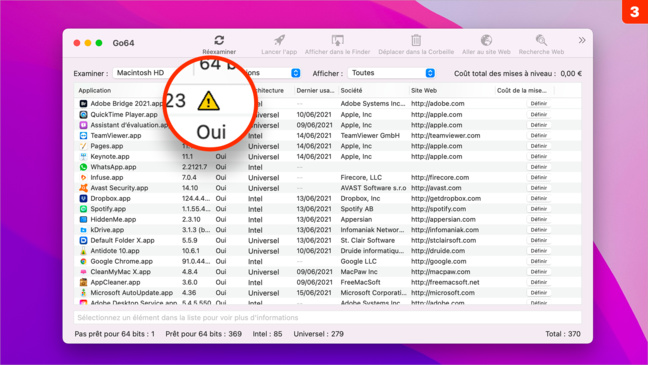Screen dimensions: 648x365
Task: Click Avast Security app icon
Action: (x=83, y=188)
